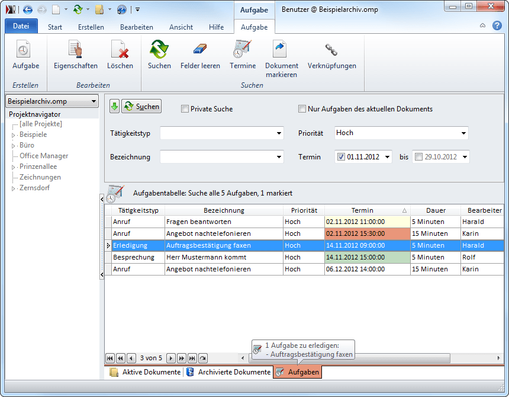Viewport: 509px width, 397px height.
Task: Open the Priorität dropdown showing Hoch
Action: (x=463, y=133)
